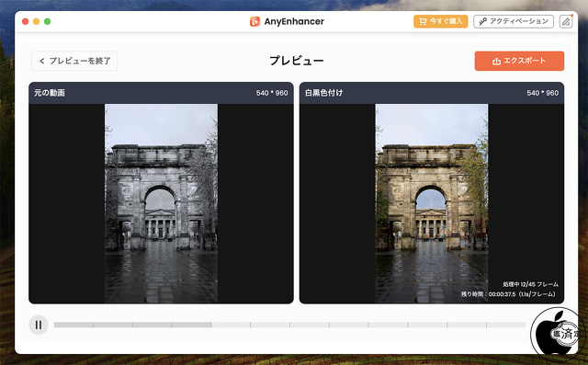Open the アクティベーション activation dialog
This screenshot has width=588, height=365.
pyautogui.click(x=514, y=21)
